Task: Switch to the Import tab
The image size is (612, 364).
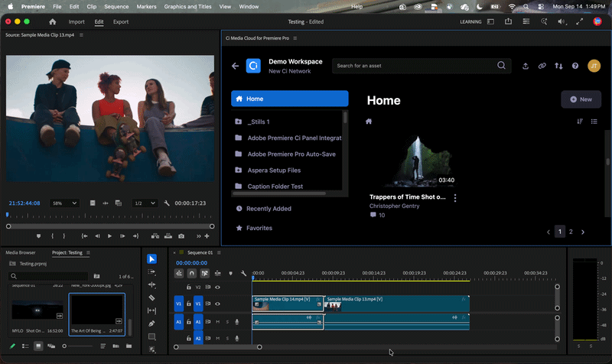Action: coord(76,22)
